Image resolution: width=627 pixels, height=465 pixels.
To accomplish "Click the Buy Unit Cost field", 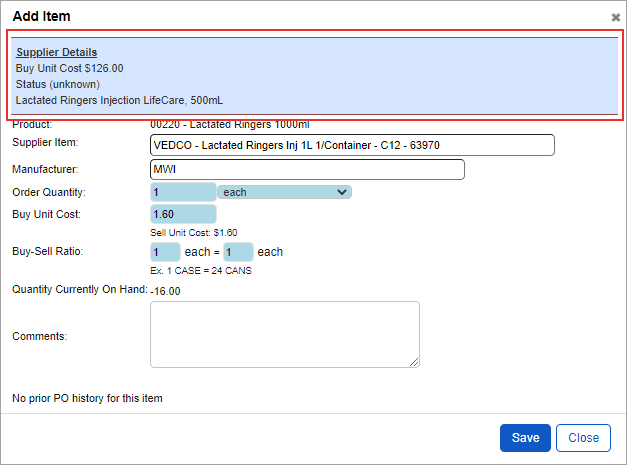I will point(183,214).
